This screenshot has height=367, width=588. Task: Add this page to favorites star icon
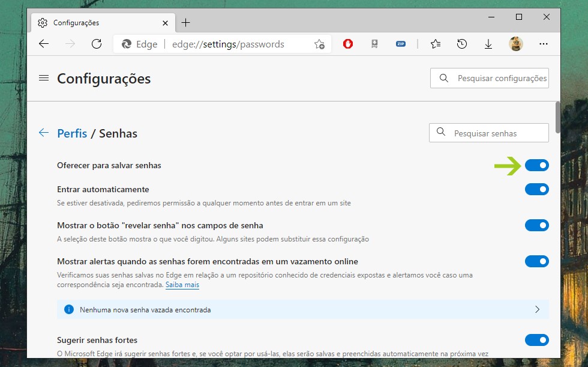point(319,44)
